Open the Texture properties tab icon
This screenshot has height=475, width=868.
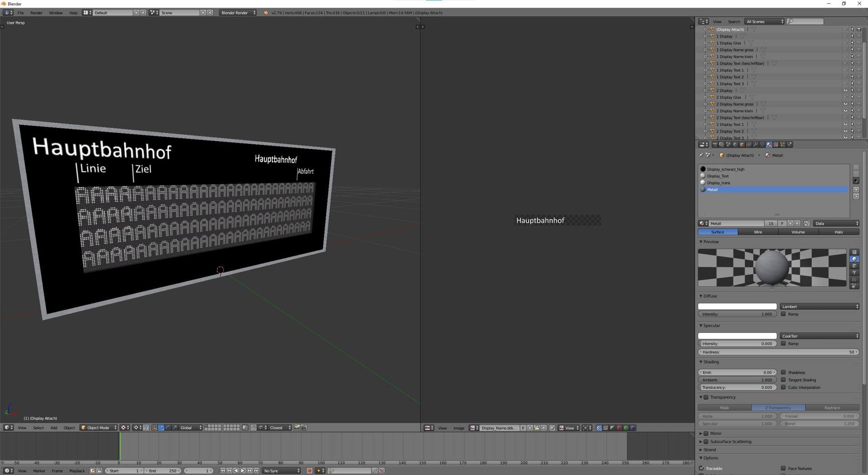(776, 145)
